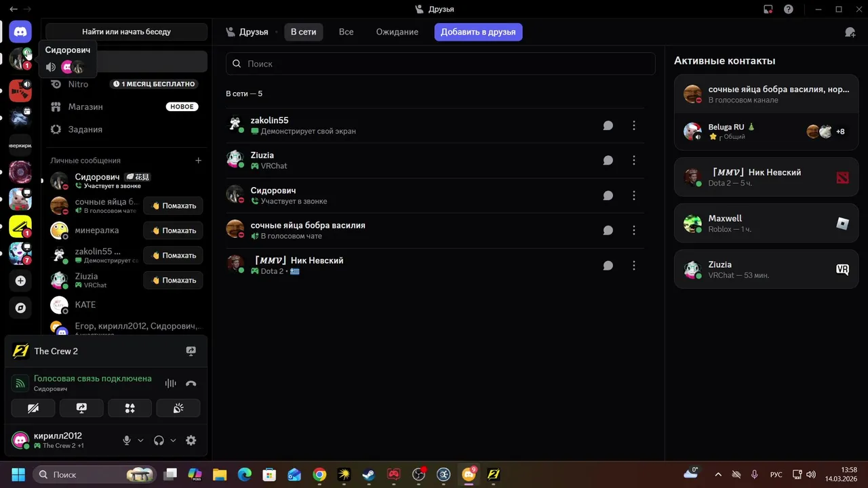
Task: Open the The Crew 2 yellow server icon
Action: (x=20, y=226)
